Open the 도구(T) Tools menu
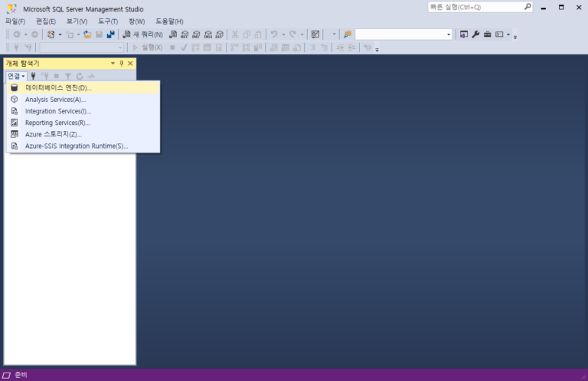The image size is (588, 381). click(108, 21)
